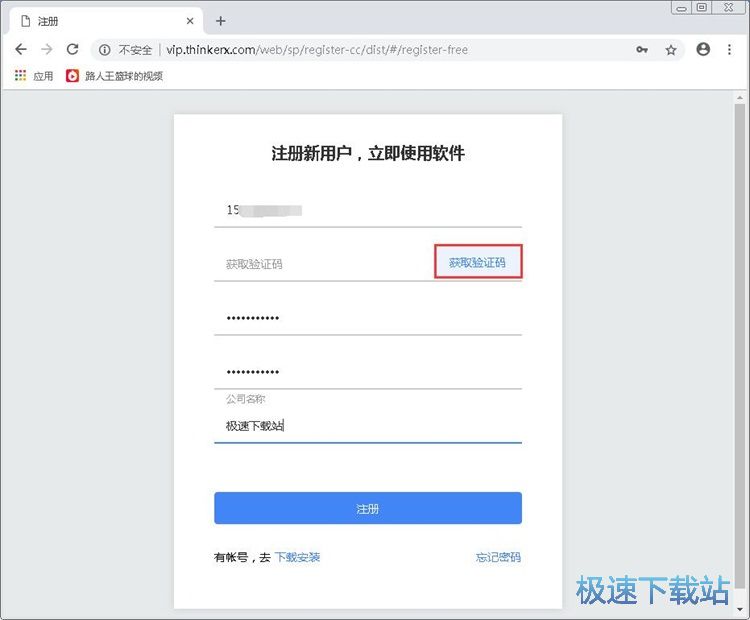Open saved passwords key icon

[x=642, y=50]
